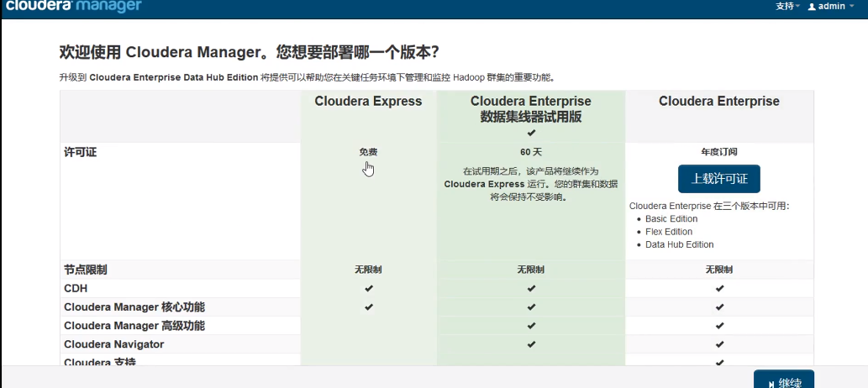868x388 pixels.
Task: Click the 60 天 trial duration text
Action: 531,152
